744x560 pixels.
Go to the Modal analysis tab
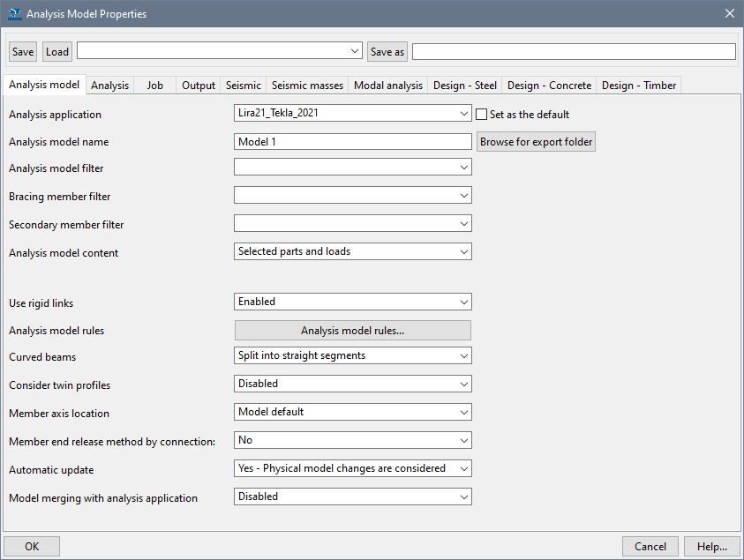[388, 86]
